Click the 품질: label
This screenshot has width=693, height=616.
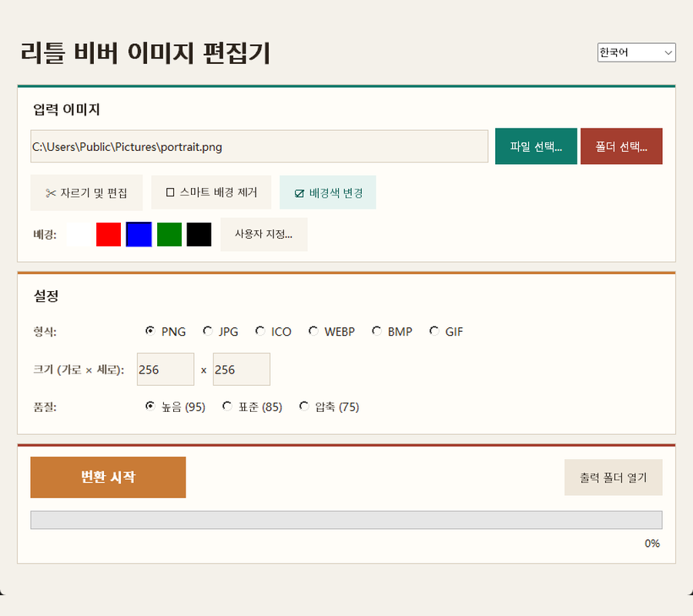pyautogui.click(x=45, y=407)
